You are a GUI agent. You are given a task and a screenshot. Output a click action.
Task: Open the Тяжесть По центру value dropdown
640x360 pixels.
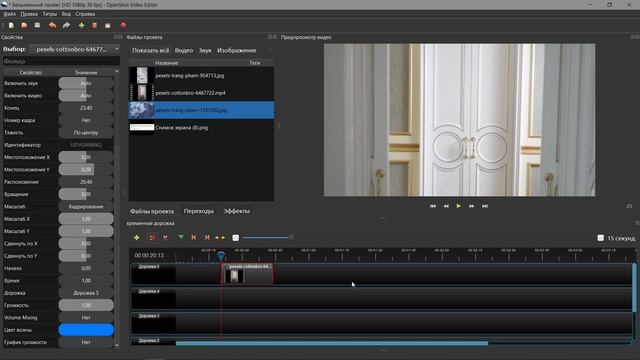(x=86, y=133)
